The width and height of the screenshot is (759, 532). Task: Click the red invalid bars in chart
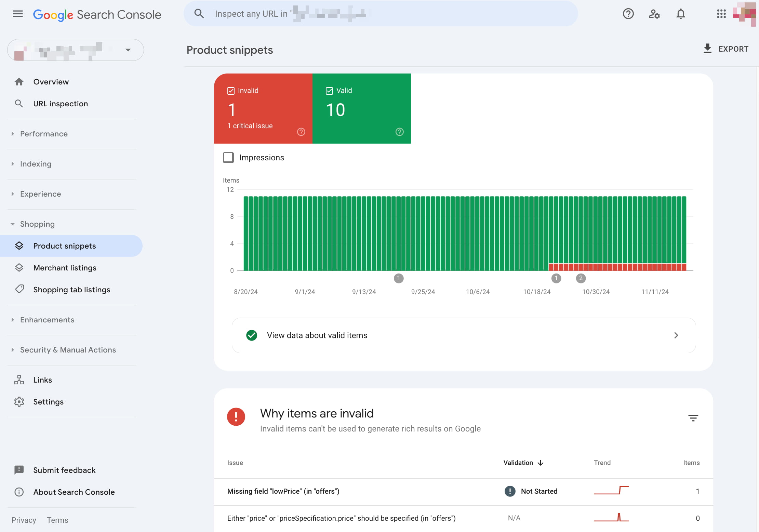point(617,267)
